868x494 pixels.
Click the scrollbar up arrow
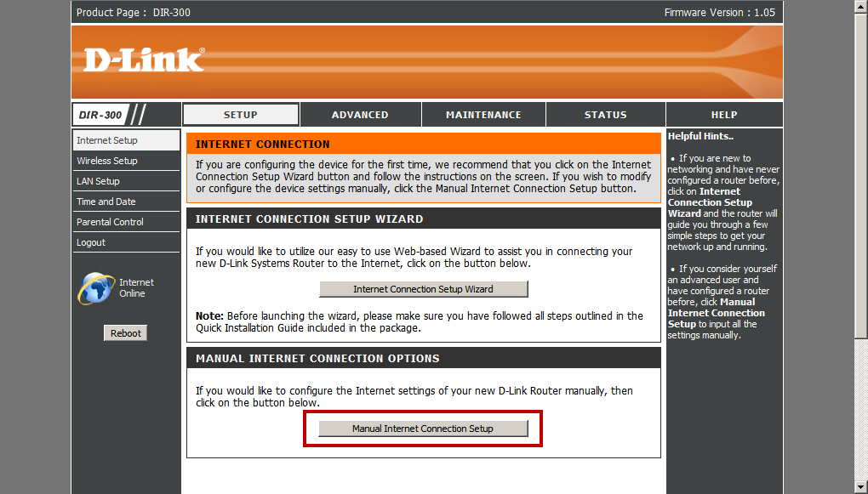[860, 7]
